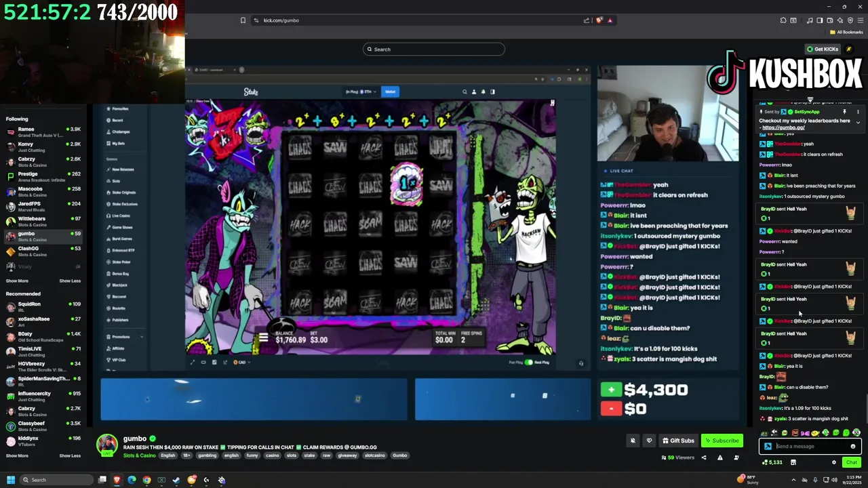Open Brave VPN shield icon
Image resolution: width=868 pixels, height=488 pixels.
(x=850, y=20)
